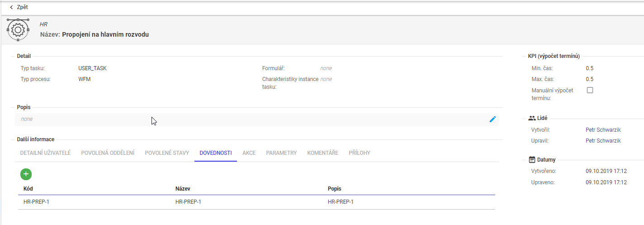Click the back chevron arrow icon

coord(11,7)
